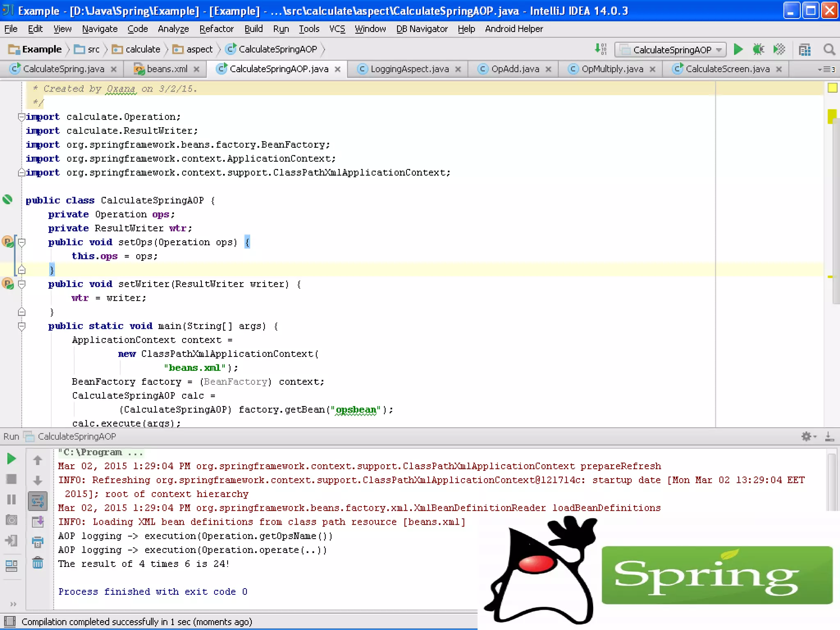Open Project Structure icon in toolbar

pyautogui.click(x=805, y=50)
